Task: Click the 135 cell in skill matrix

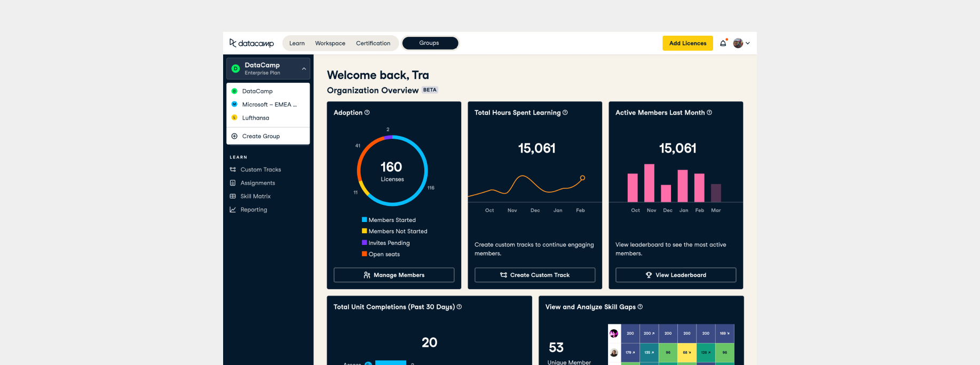Action: pos(649,353)
